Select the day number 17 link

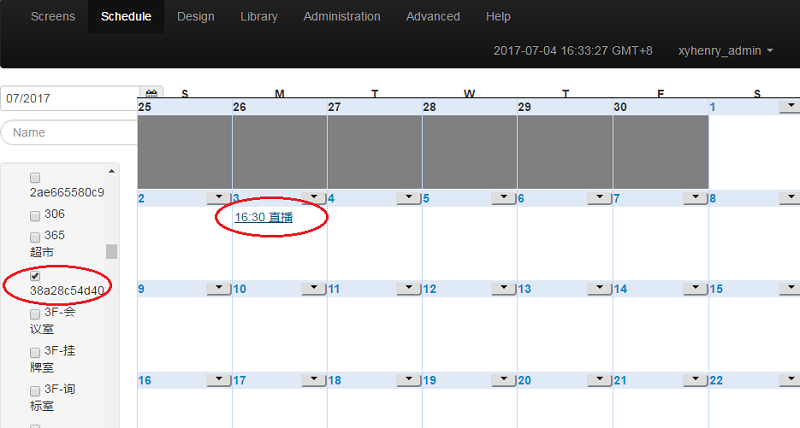pos(241,381)
